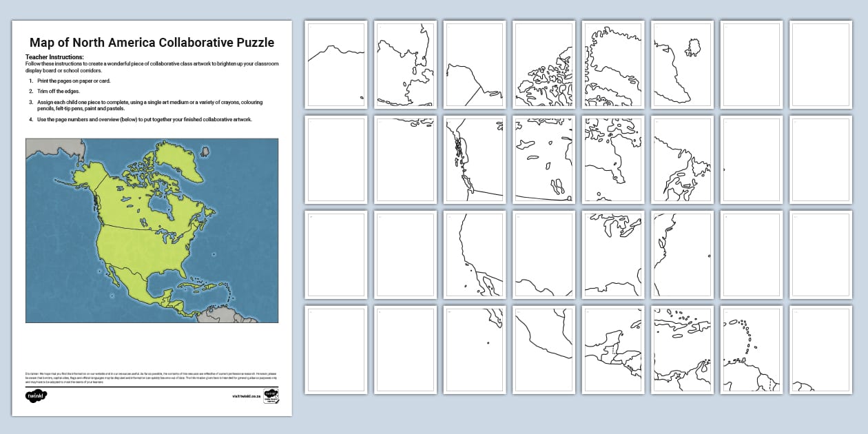Click the Twinkl quality badge bottom-right of page
Viewport: 868px width, 434px height.
271,397
